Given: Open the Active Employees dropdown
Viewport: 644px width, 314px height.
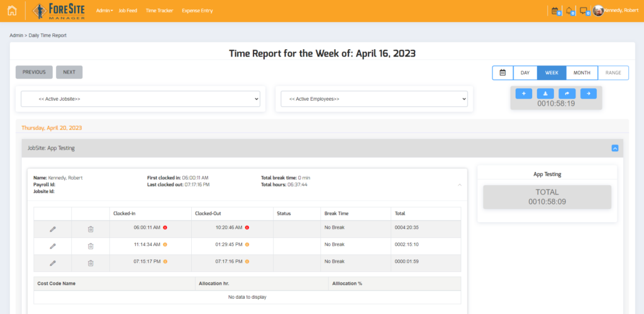Looking at the screenshot, I should point(374,99).
